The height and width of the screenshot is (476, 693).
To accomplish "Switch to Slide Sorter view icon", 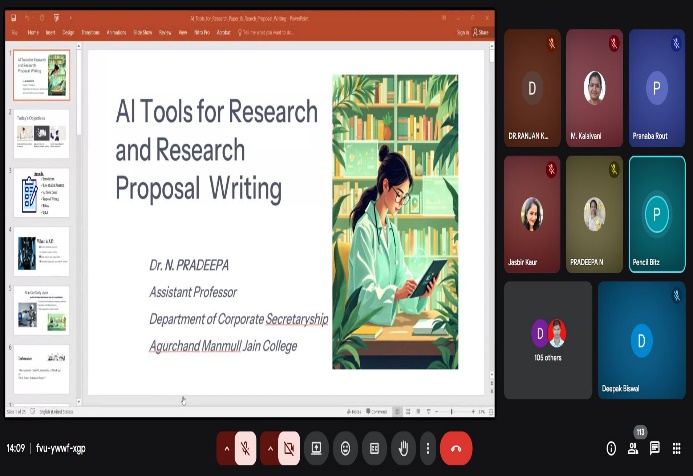I will (408, 411).
